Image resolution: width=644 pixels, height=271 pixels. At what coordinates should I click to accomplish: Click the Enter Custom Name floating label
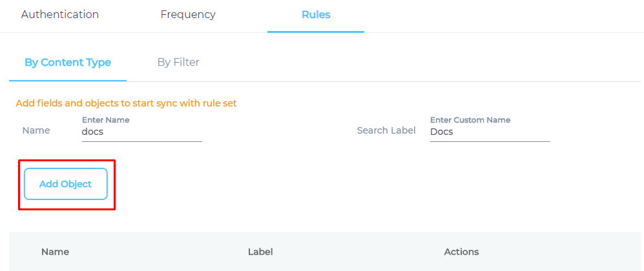(x=470, y=120)
